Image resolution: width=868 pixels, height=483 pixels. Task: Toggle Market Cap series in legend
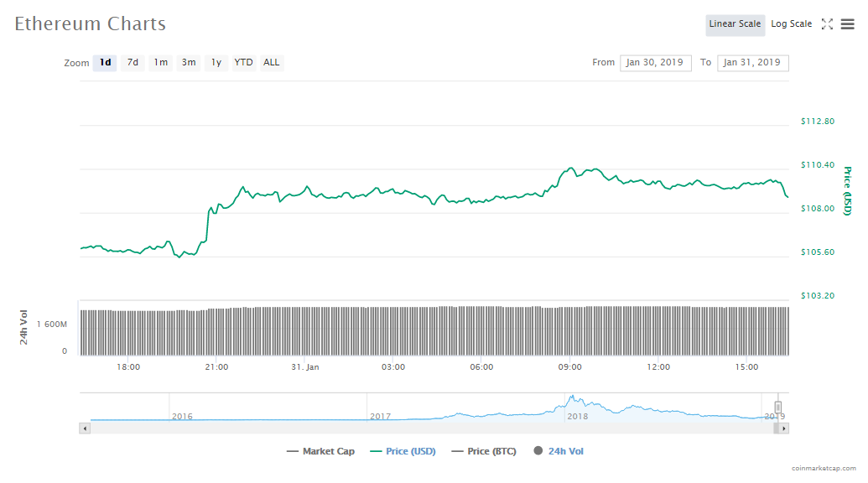point(320,451)
